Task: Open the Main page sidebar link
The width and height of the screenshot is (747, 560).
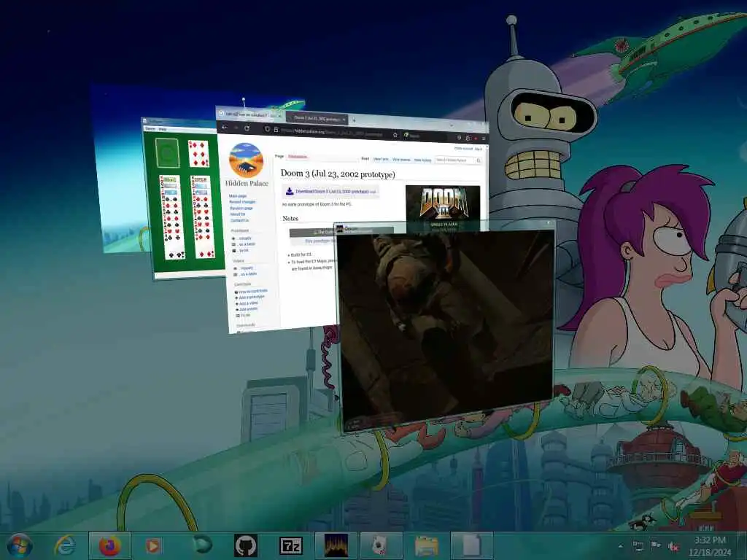Action: coord(238,195)
